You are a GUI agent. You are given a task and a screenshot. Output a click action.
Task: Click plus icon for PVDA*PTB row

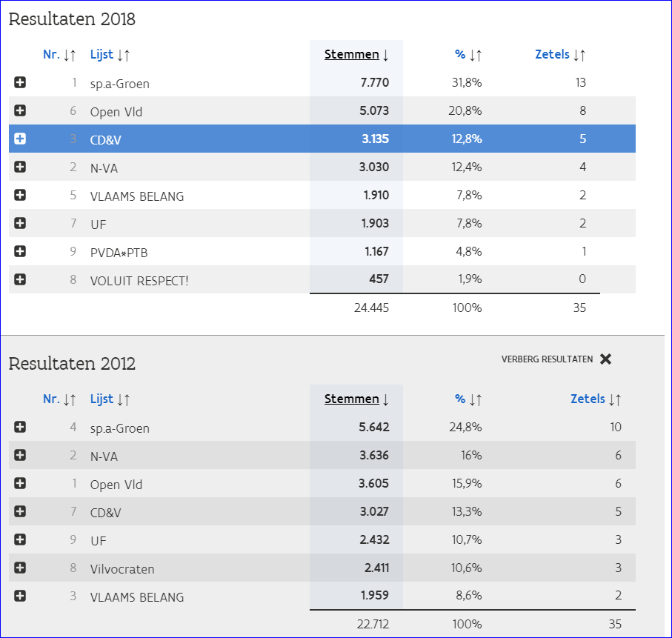pyautogui.click(x=20, y=252)
